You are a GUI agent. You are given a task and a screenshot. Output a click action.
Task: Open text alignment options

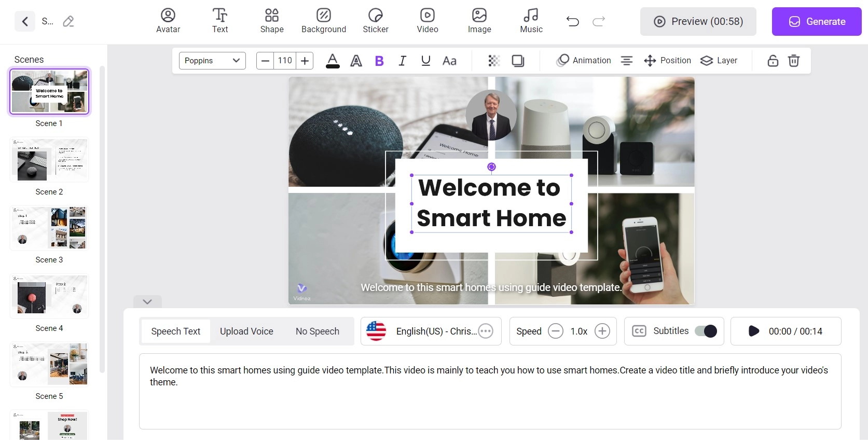(x=627, y=61)
